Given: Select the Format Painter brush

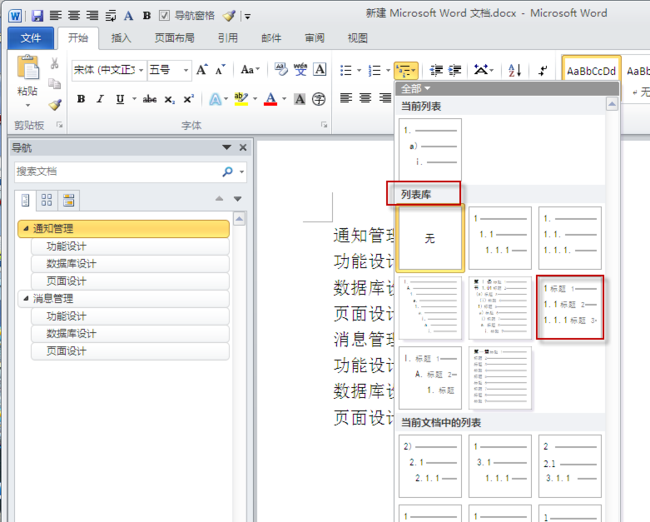Looking at the screenshot, I should [55, 104].
